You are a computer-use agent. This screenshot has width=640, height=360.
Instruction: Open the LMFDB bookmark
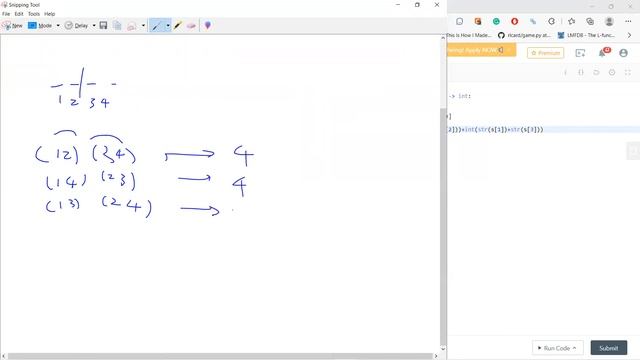tap(586, 36)
